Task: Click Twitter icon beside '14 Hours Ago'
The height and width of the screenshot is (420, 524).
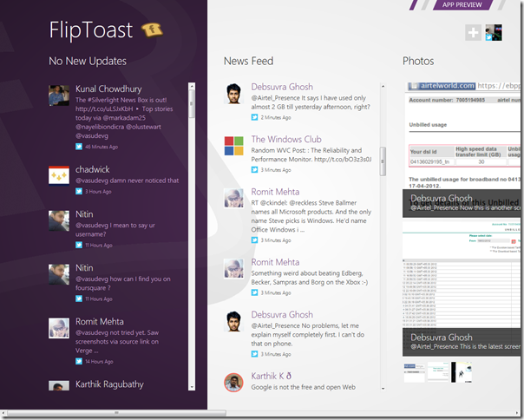Action: pyautogui.click(x=79, y=361)
